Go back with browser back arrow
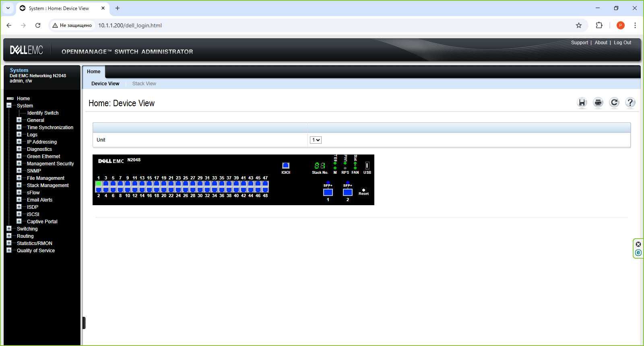Viewport: 644px width, 346px height. point(9,25)
